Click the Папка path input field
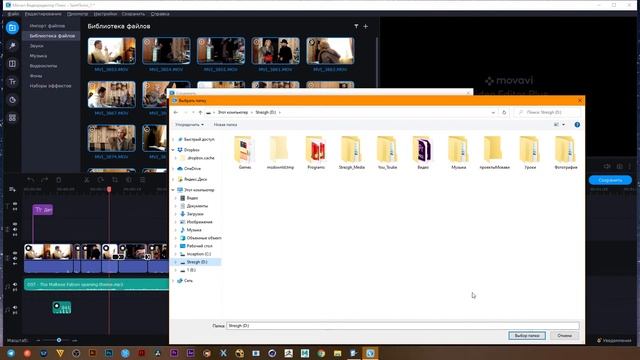This screenshot has width=640, height=360. pyautogui.click(x=403, y=326)
